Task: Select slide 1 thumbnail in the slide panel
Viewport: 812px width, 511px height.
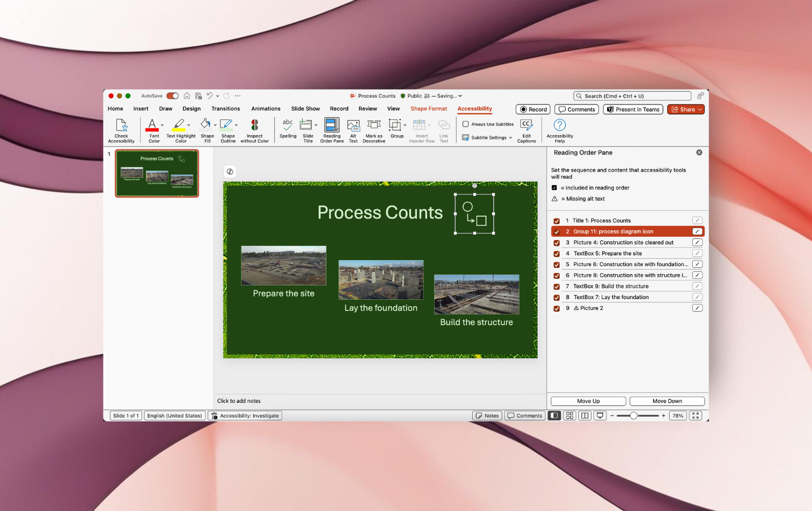Action: (x=157, y=173)
